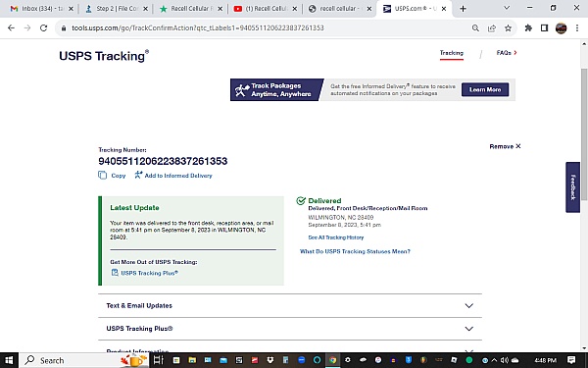Open What Do USPS Tracking Statuses Mean link
This screenshot has height=368, width=588.
pos(355,251)
